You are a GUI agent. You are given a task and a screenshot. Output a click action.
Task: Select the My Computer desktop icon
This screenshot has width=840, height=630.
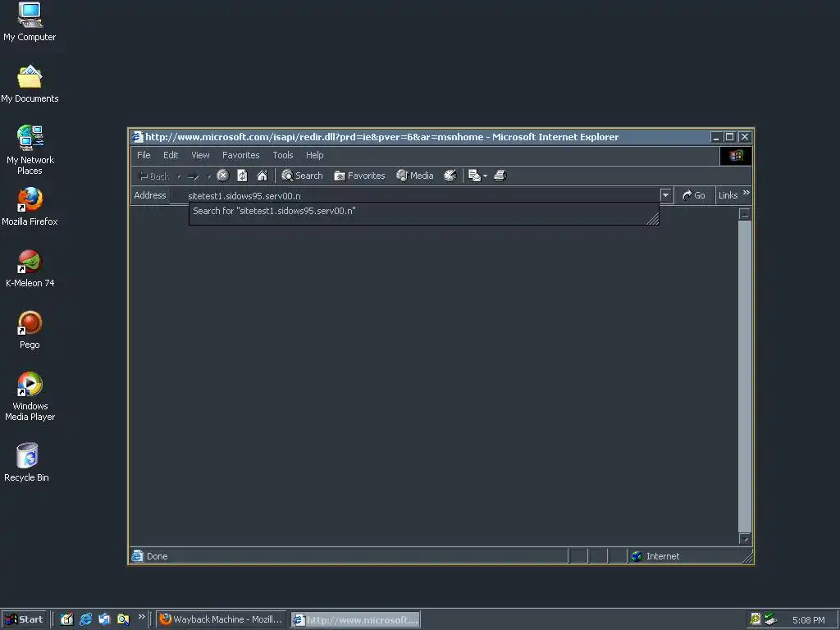(x=30, y=21)
